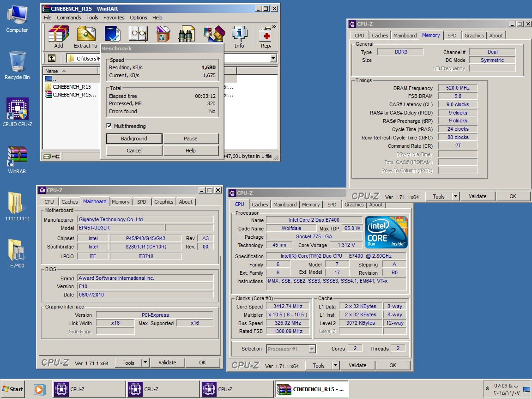This screenshot has width=532, height=399.
Task: Click the Test archive icon in WinRAR
Action: 112,34
